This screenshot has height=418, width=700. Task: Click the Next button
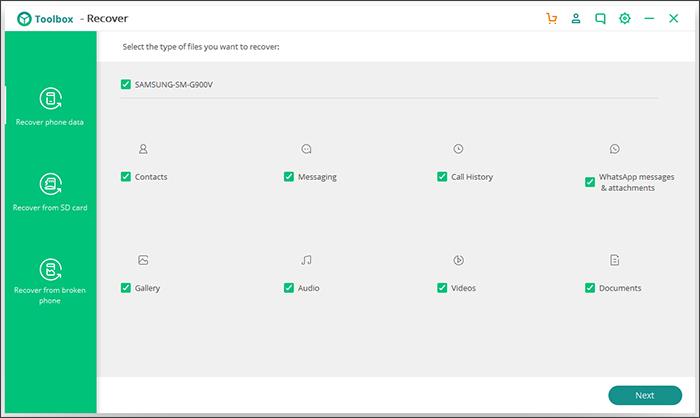click(x=645, y=395)
